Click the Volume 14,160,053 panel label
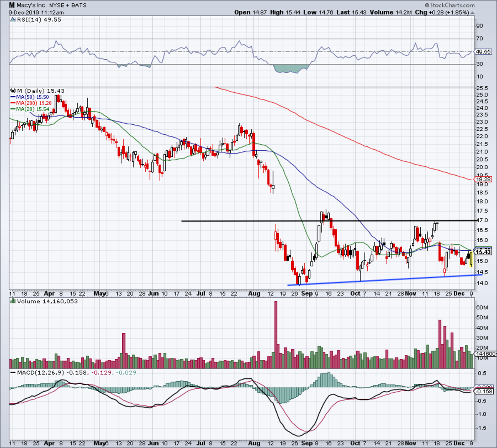Viewport: 497px width, 448px height. click(47, 301)
